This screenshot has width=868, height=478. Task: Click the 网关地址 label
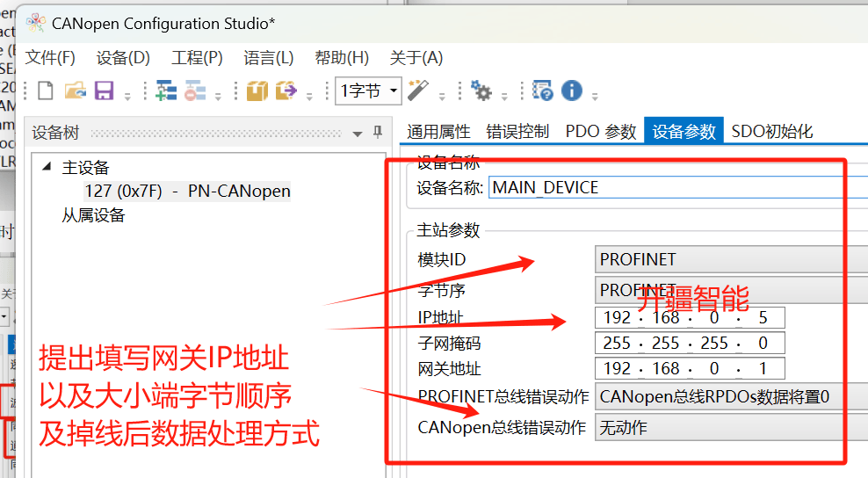449,369
